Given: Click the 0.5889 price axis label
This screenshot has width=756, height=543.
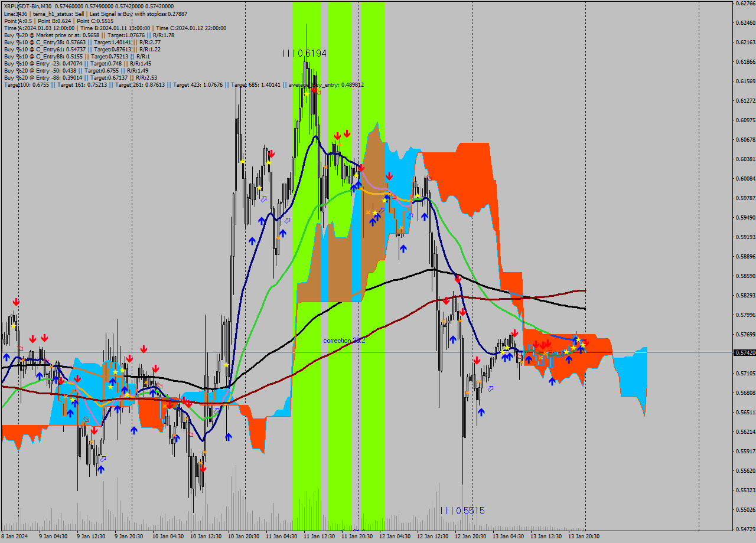Looking at the screenshot, I should click(x=745, y=256).
